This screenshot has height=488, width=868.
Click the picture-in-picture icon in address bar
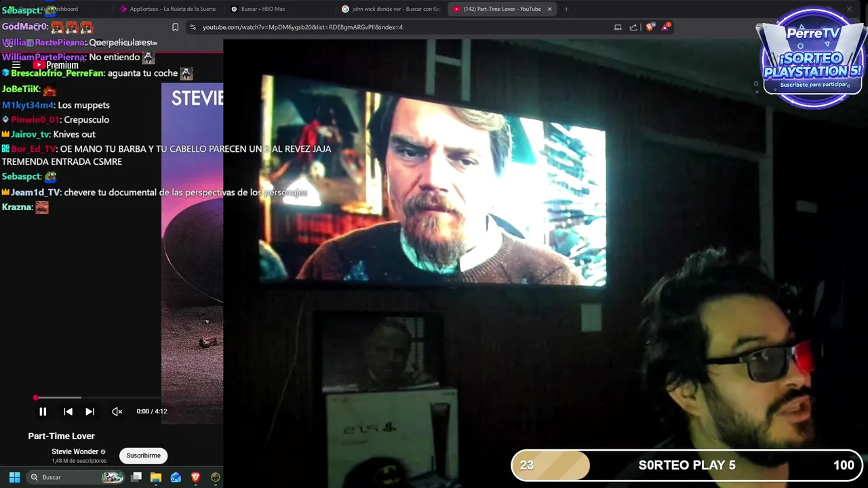click(x=618, y=27)
